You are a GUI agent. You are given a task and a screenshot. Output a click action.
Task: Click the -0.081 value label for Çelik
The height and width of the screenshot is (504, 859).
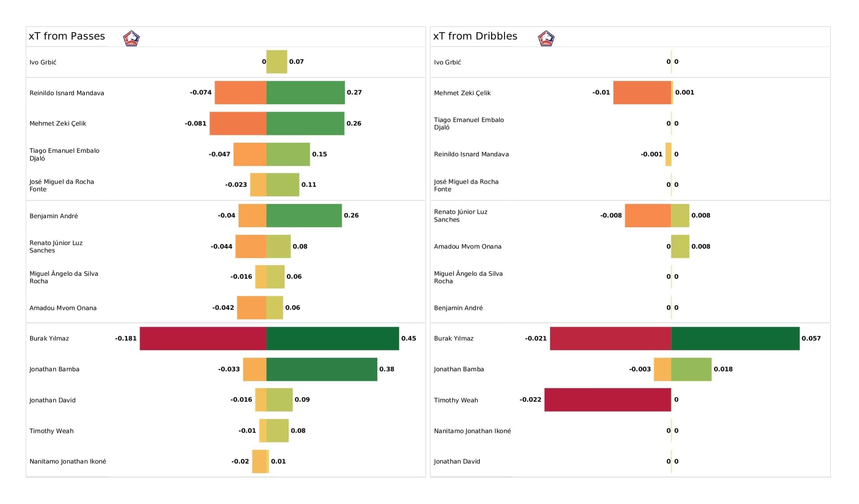point(195,123)
